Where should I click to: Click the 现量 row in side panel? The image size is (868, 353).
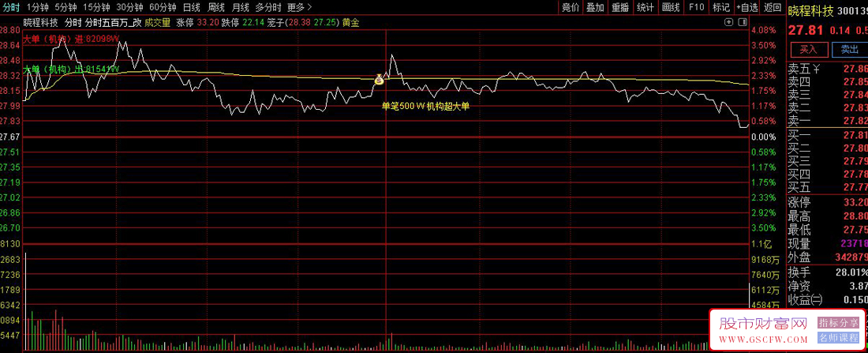tap(828, 244)
